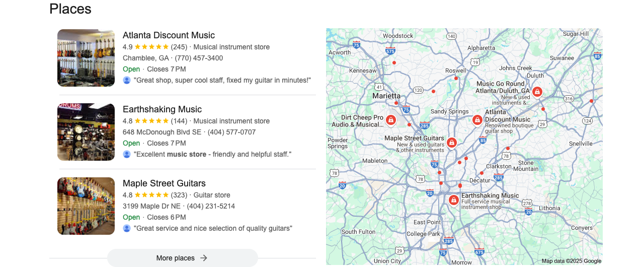Image resolution: width=644 pixels, height=267 pixels.
Task: Click review "Great shop, super cool staff, fixed my guitar"
Action: tap(222, 80)
